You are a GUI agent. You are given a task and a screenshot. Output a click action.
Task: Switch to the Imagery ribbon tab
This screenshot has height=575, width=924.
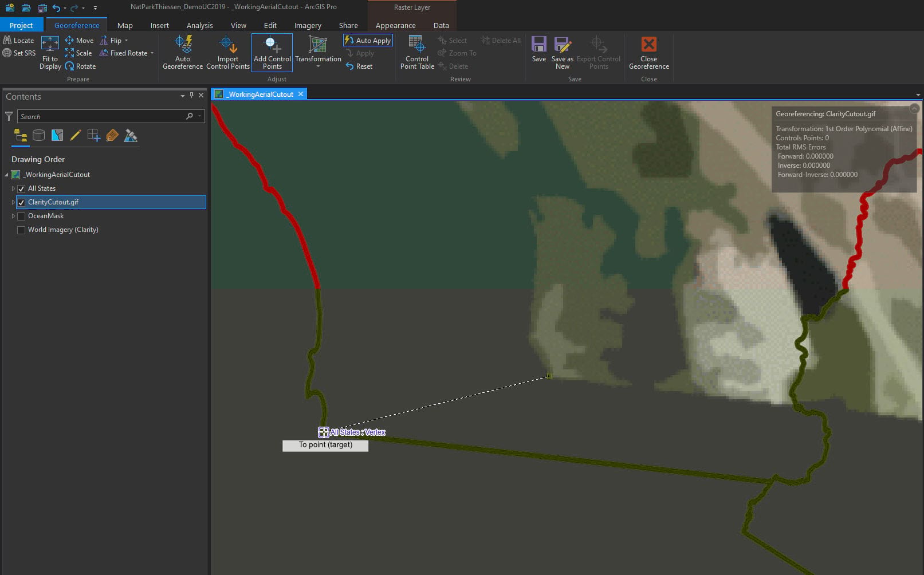[308, 25]
